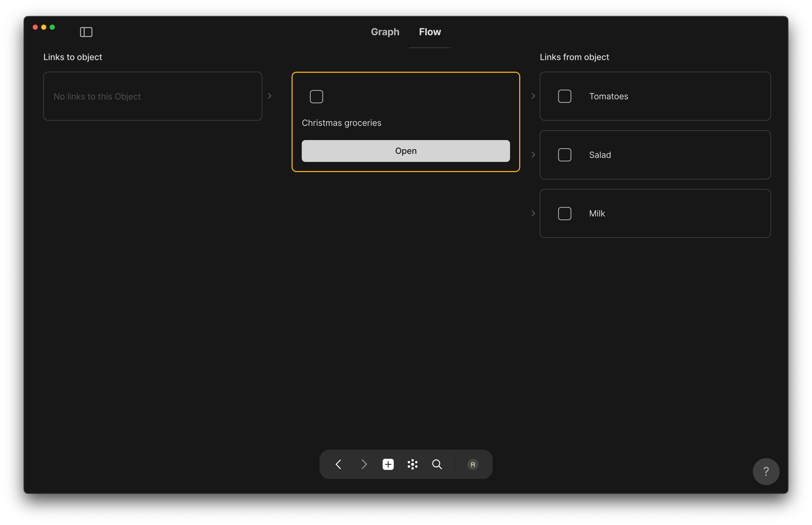Open the widgets dot-grid icon in navbar
Screen dimensions: 812x525
coord(413,464)
